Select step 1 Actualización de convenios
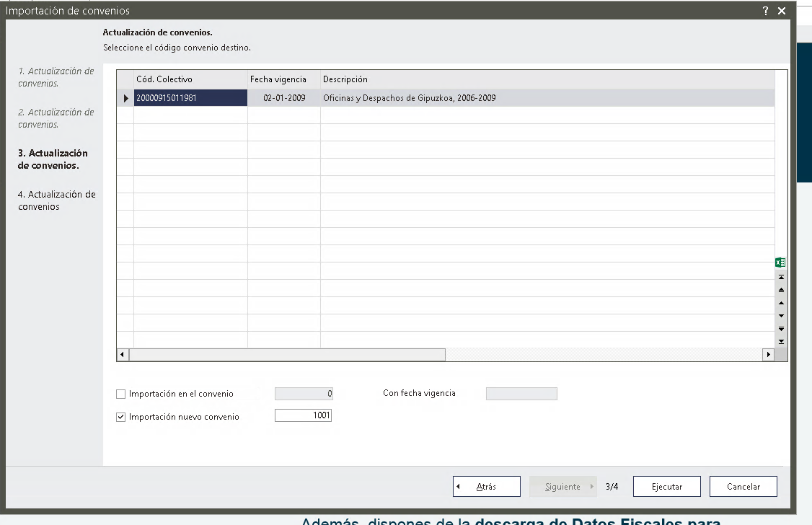The image size is (812, 525). click(56, 77)
